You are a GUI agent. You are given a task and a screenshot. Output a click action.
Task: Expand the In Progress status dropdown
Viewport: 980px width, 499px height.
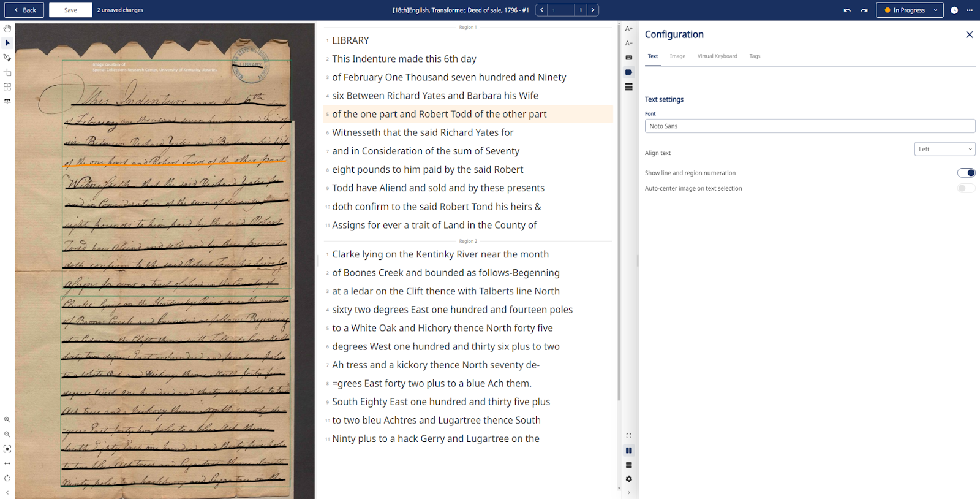click(x=910, y=10)
